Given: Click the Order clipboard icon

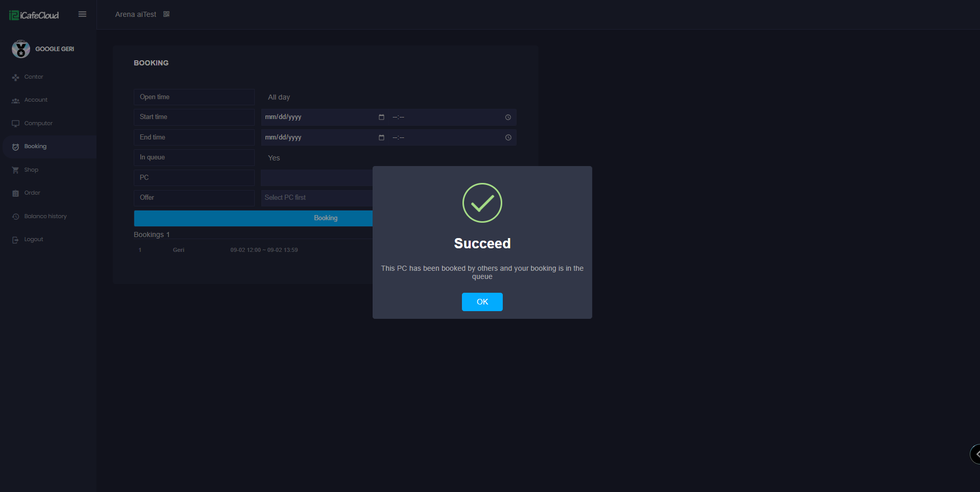Looking at the screenshot, I should pos(16,193).
